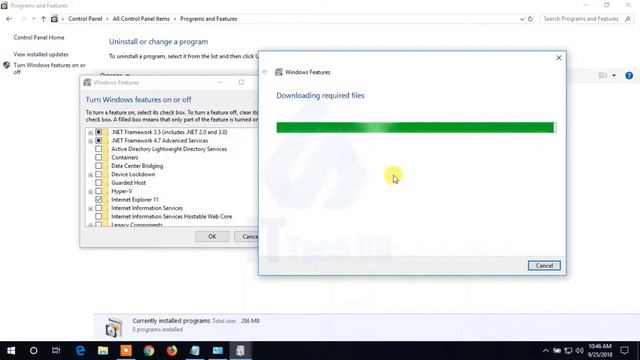
Task: Change the view layout icon
Action: point(603,76)
